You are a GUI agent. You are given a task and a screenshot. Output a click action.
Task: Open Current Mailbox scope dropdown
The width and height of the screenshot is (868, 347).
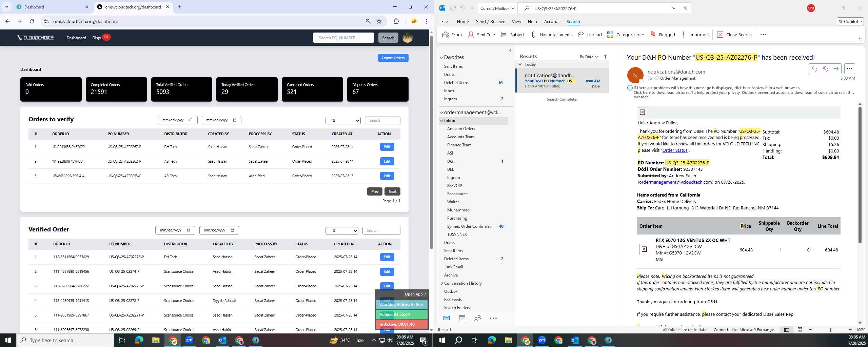[497, 8]
